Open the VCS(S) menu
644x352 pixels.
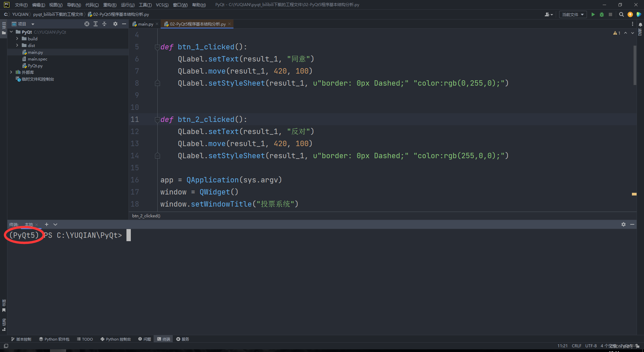coord(162,5)
